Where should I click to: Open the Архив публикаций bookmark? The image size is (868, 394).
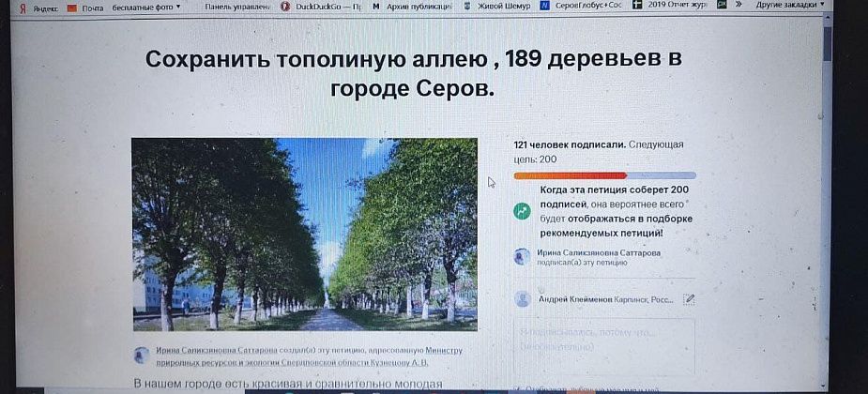click(x=412, y=6)
